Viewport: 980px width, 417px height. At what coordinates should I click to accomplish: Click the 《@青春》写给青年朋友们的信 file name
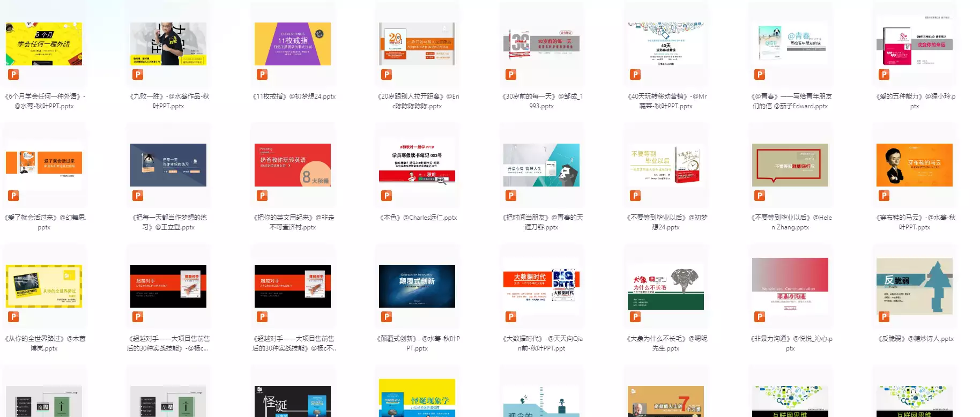coord(790,101)
